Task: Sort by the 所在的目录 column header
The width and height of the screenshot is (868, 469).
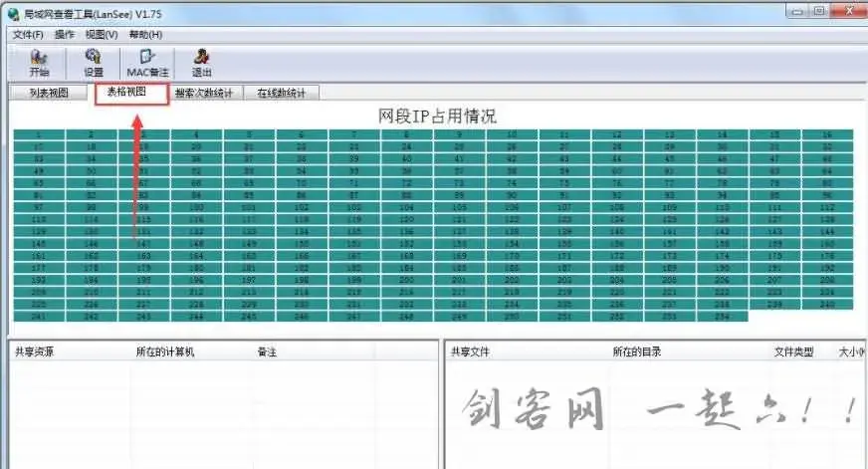Action: (x=637, y=352)
